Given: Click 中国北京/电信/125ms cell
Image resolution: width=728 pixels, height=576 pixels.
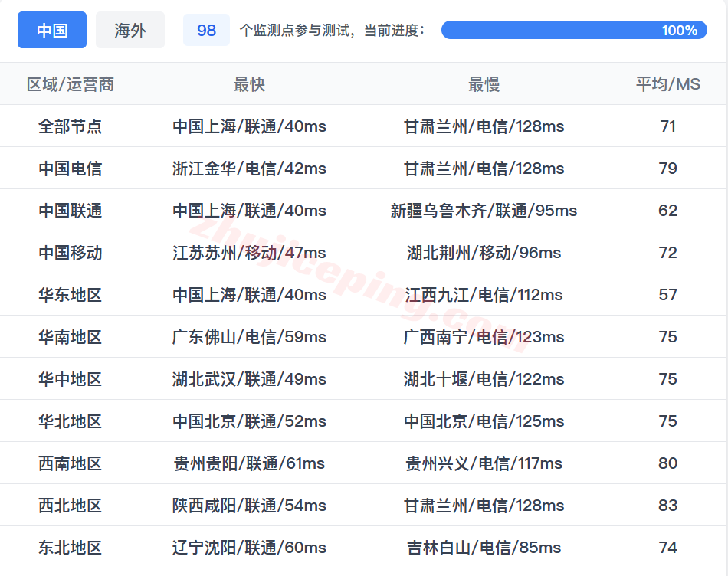Looking at the screenshot, I should point(484,421).
